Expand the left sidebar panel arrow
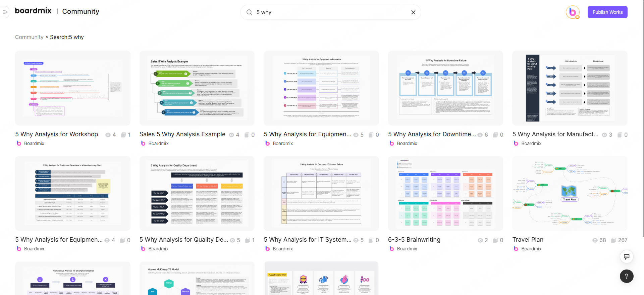The width and height of the screenshot is (644, 295). 5,12
